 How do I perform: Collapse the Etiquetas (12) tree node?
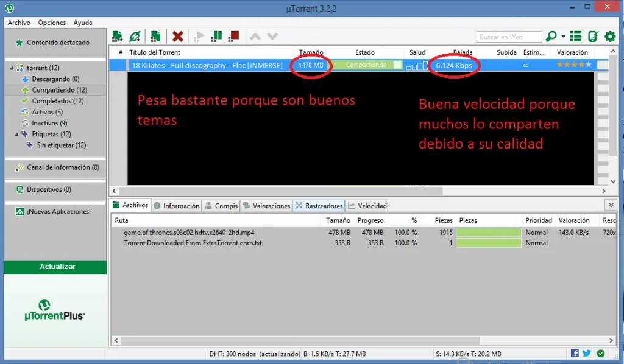16,135
